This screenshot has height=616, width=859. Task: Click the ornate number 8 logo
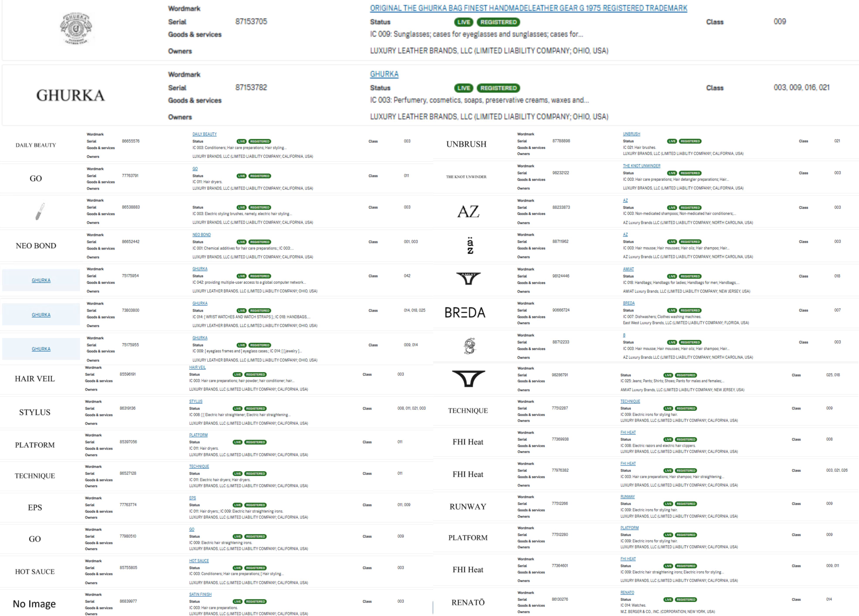click(469, 345)
